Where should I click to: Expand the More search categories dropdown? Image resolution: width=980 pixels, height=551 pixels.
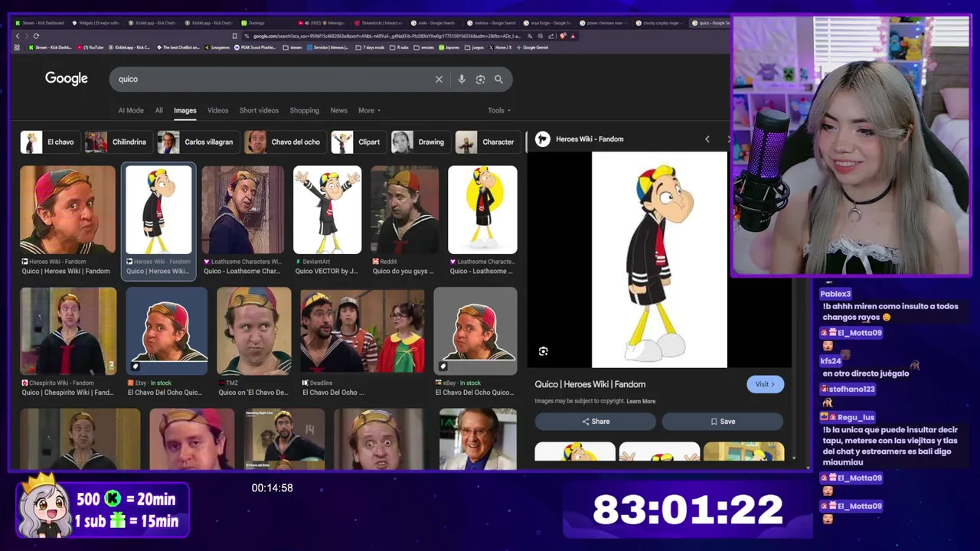pos(369,110)
